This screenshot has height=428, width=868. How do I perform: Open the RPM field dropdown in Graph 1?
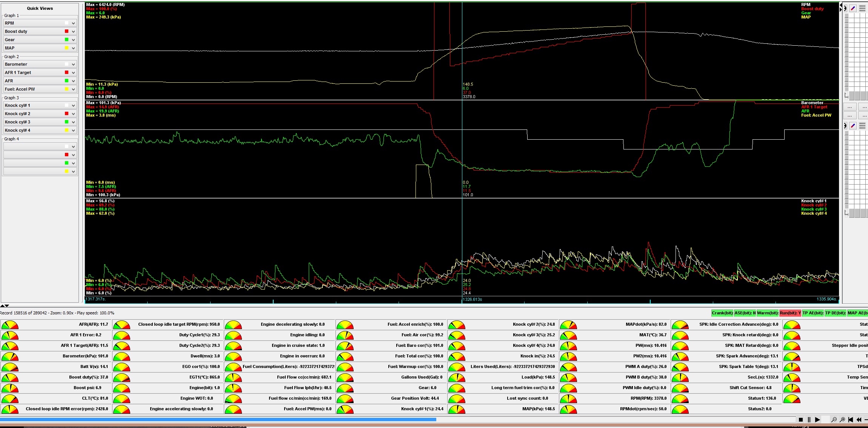pyautogui.click(x=73, y=23)
